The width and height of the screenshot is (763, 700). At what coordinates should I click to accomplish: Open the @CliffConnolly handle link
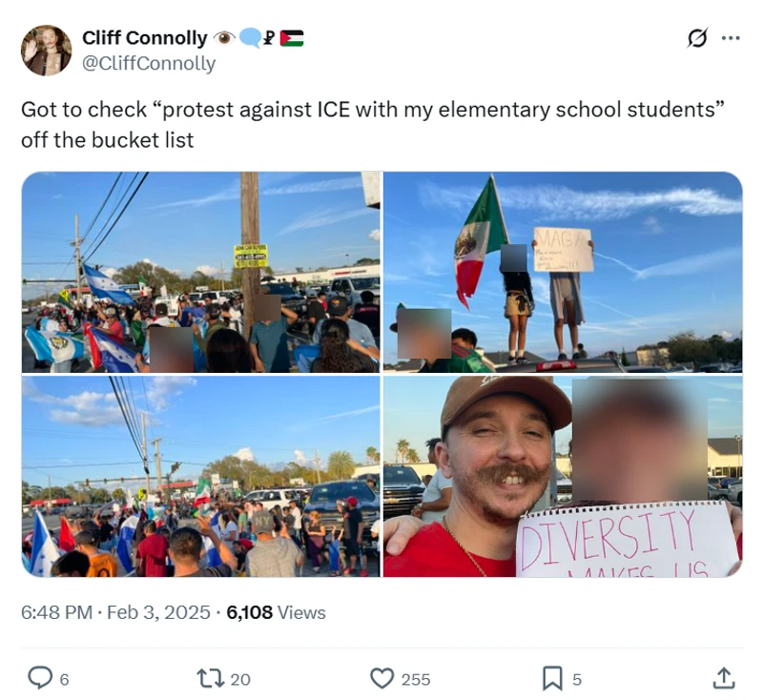pos(149,63)
